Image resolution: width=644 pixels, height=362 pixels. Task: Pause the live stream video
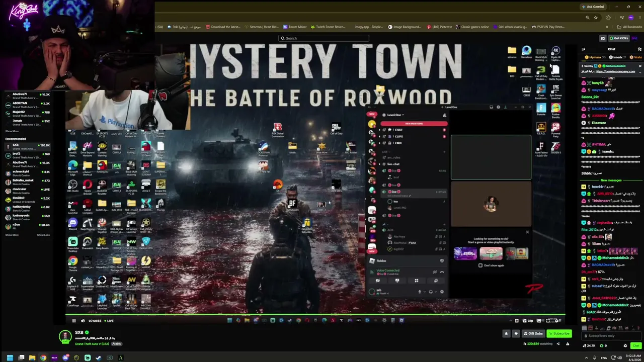click(73, 321)
